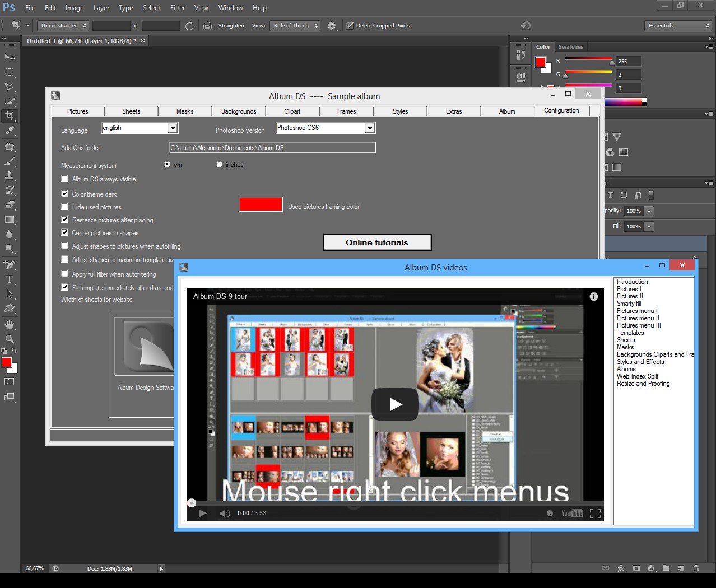
Task: Click the Straighten tool icon
Action: (207, 26)
